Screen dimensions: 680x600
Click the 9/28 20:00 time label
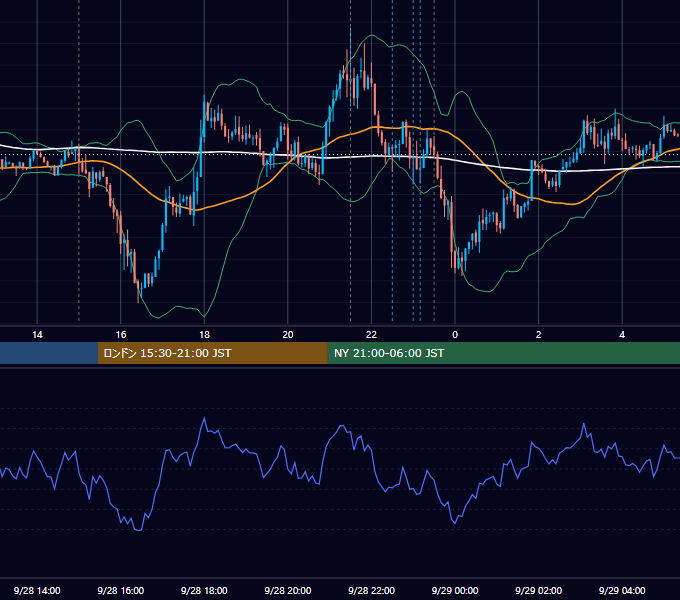[288, 590]
